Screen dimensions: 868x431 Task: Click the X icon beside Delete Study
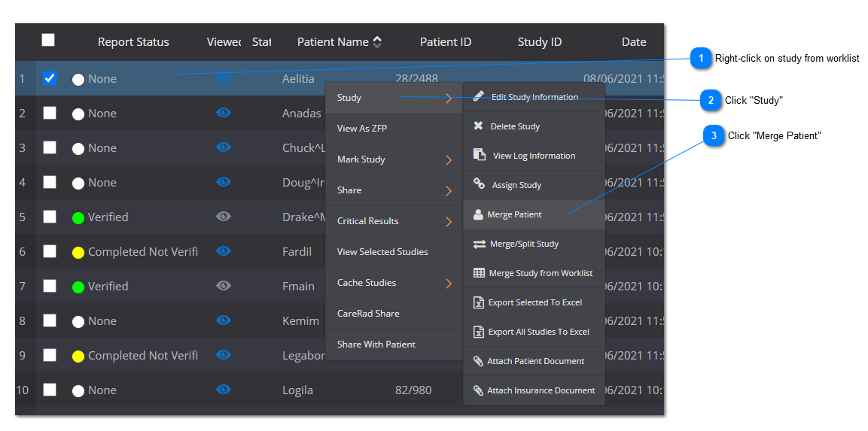(478, 126)
